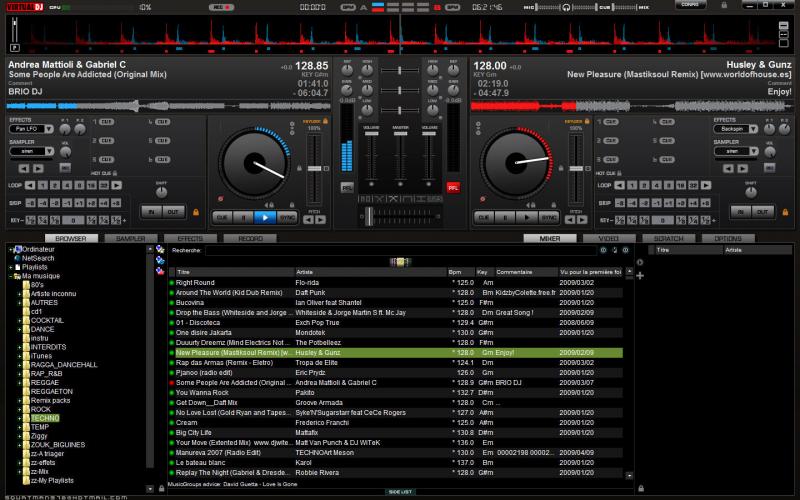Viewport: 800px width, 500px height.
Task: Switch to the SAMPLER tab
Action: (130, 239)
